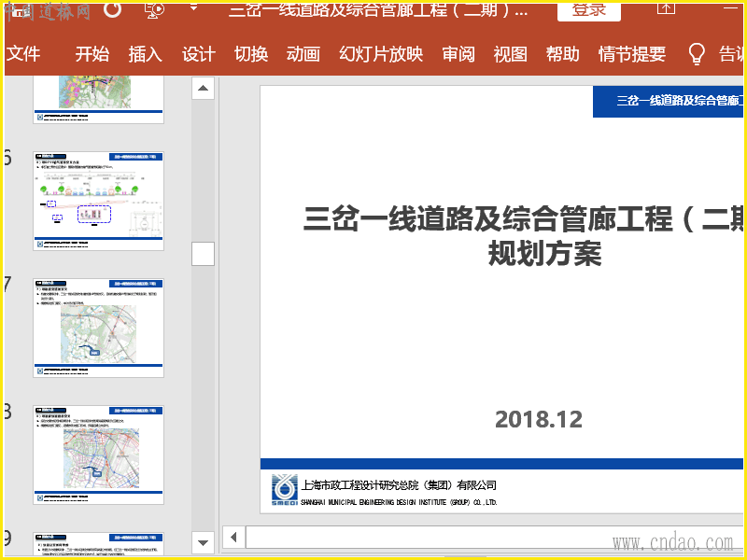Switch to the 开始 ribbon tab
The width and height of the screenshot is (747, 560).
[92, 54]
